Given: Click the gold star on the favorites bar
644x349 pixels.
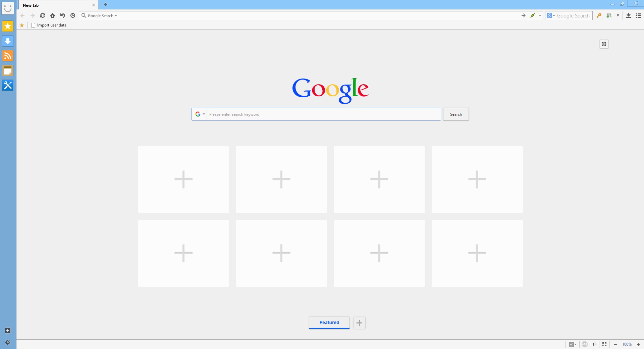Looking at the screenshot, I should pos(22,25).
